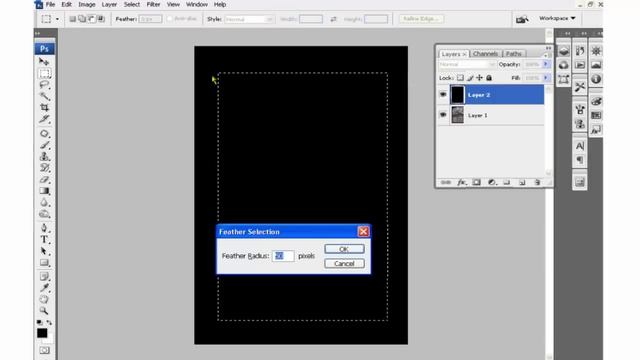Select the Eyedropper tool
The width and height of the screenshot is (640, 360).
[x=44, y=288]
